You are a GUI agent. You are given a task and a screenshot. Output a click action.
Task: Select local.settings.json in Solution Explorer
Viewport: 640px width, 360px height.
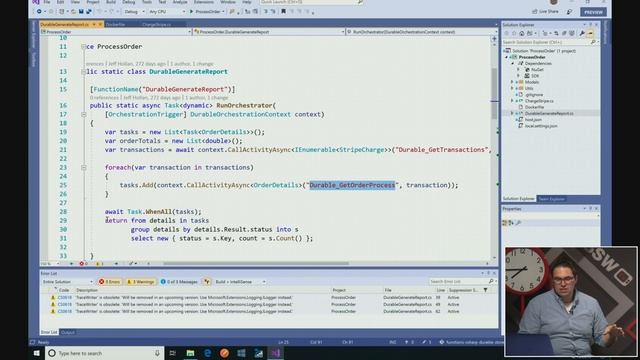coord(540,126)
